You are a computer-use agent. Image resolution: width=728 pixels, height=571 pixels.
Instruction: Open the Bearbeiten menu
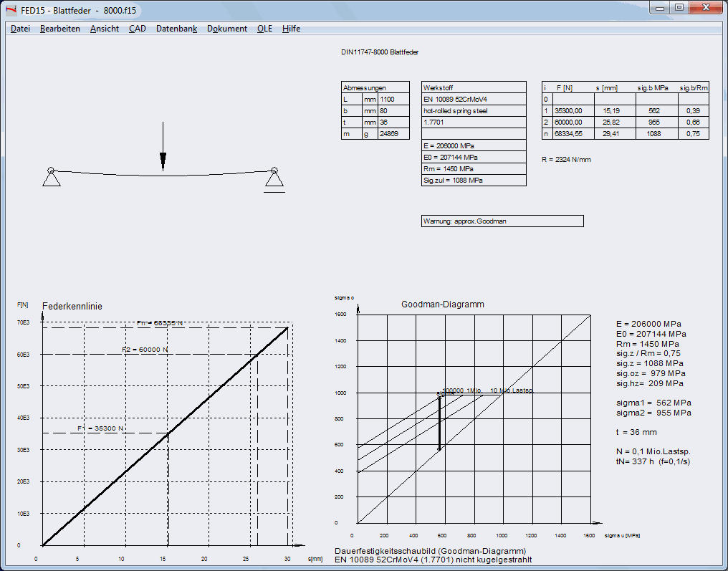tap(60, 29)
